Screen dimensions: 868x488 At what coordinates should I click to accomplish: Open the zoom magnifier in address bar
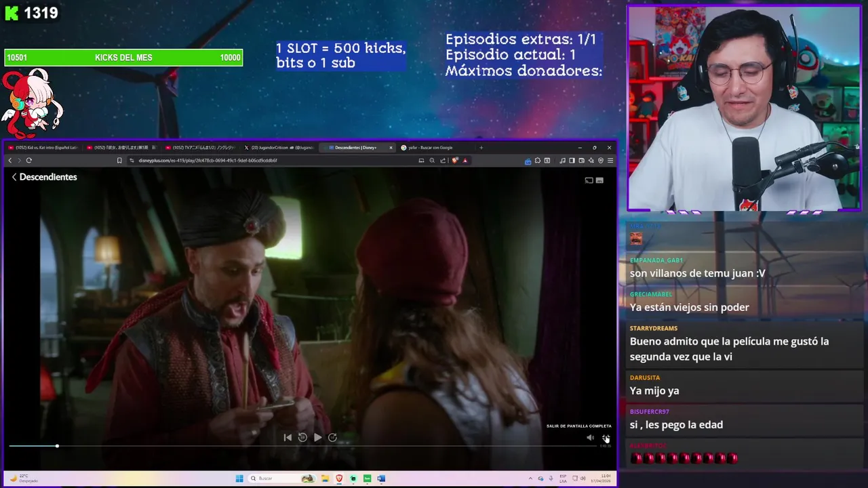[432, 161]
